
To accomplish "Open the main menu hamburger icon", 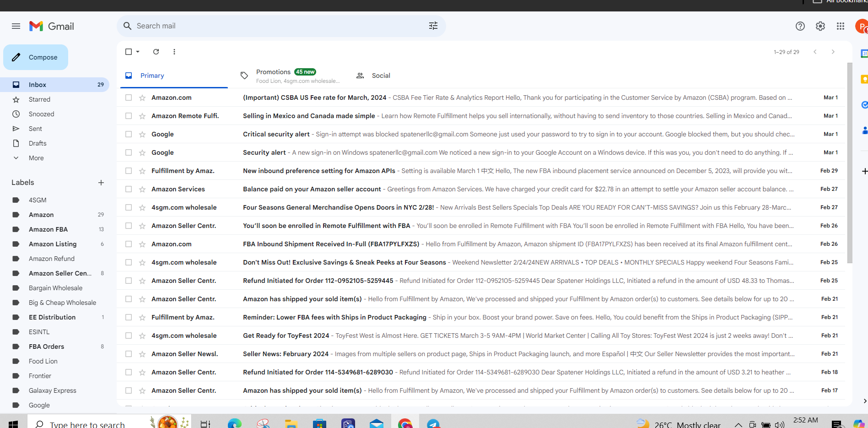I will (16, 26).
